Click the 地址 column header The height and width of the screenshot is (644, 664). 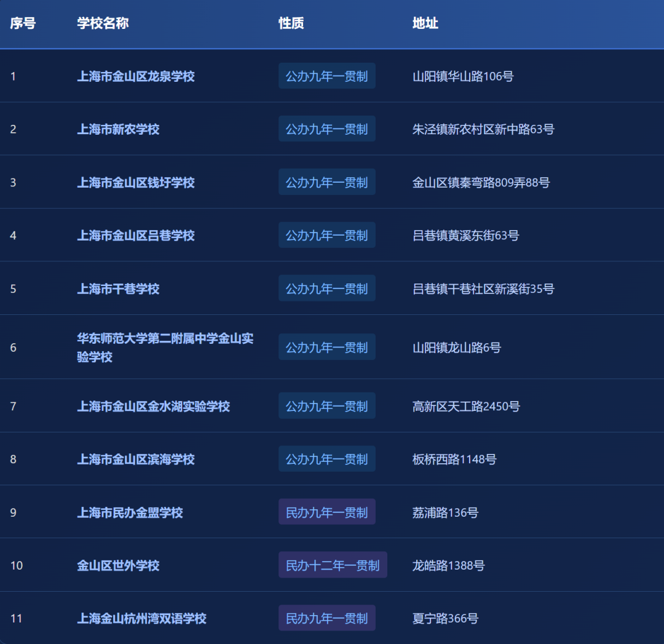pyautogui.click(x=425, y=23)
